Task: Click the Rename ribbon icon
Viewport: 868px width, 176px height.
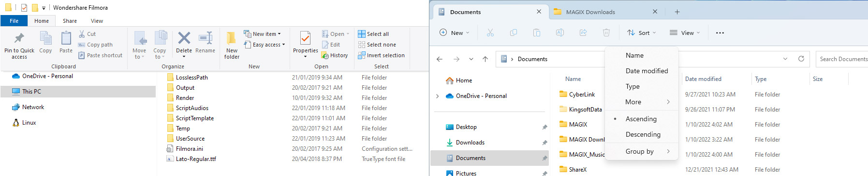Action: (205, 42)
